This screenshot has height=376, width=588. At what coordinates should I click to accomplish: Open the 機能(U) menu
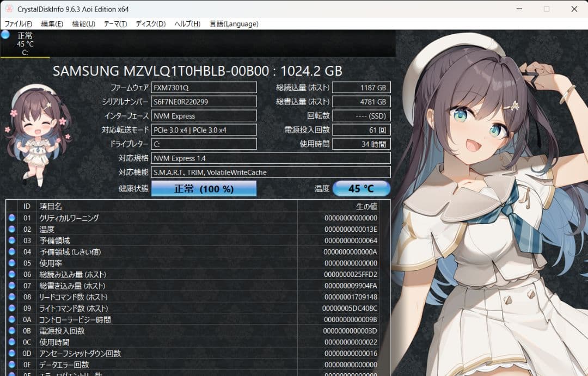click(x=83, y=24)
